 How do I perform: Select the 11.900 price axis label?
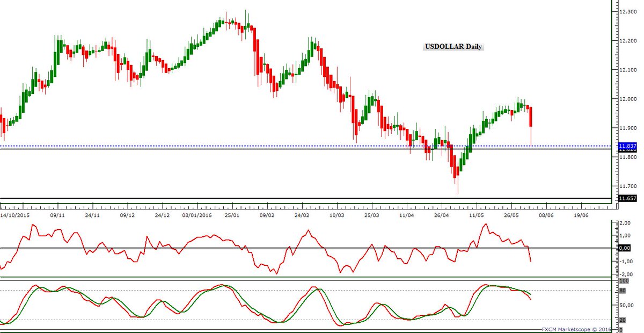627,128
